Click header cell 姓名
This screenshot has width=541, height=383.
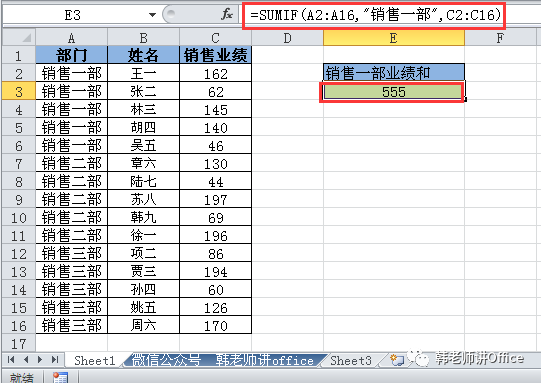144,55
